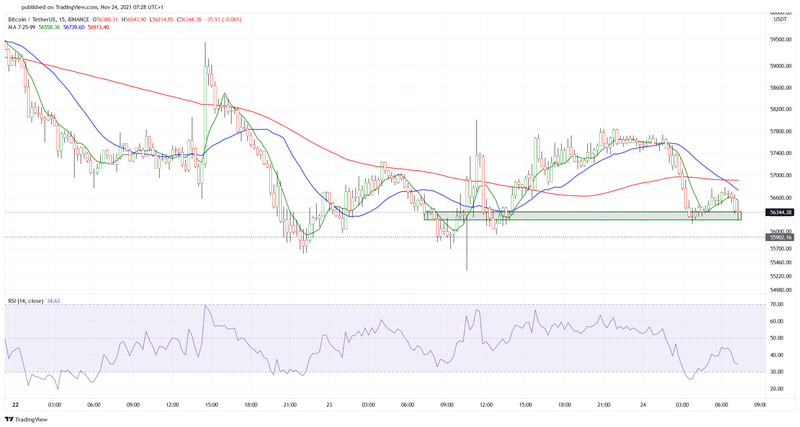Click the RSI 60.00 axis label
The height and width of the screenshot is (427, 800).
[777, 321]
